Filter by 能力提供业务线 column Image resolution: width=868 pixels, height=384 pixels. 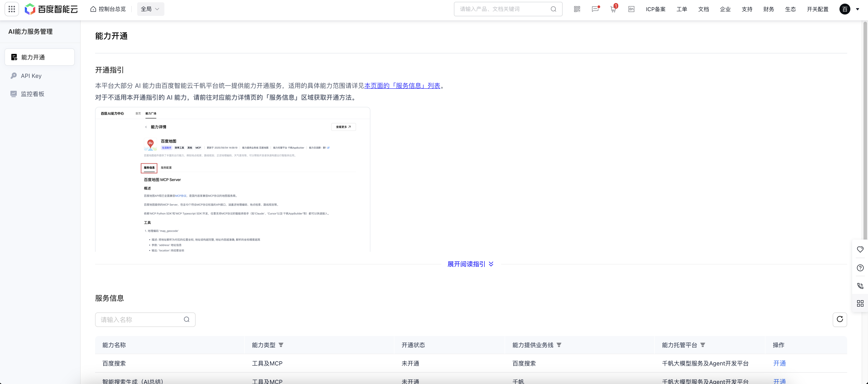click(x=559, y=345)
